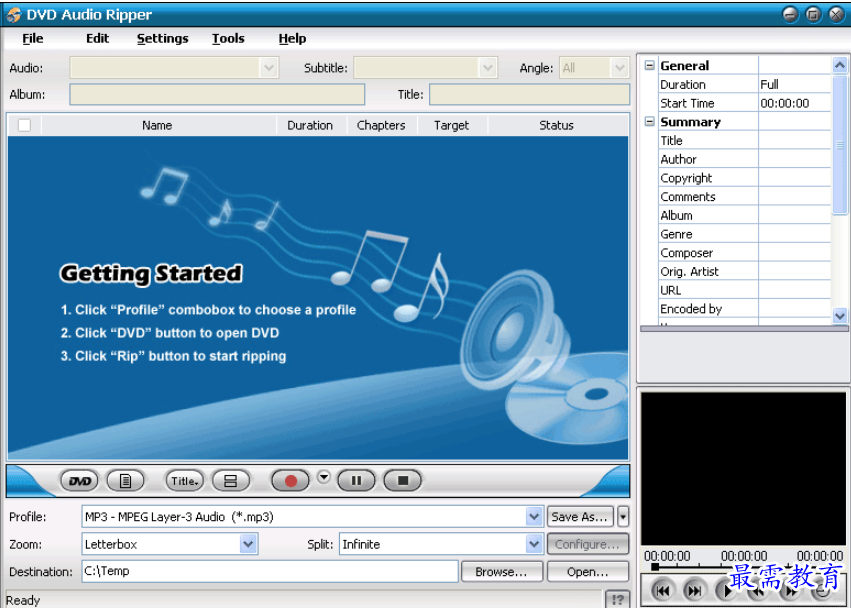
Task: Click the document info button beside DVD
Action: coord(125,481)
